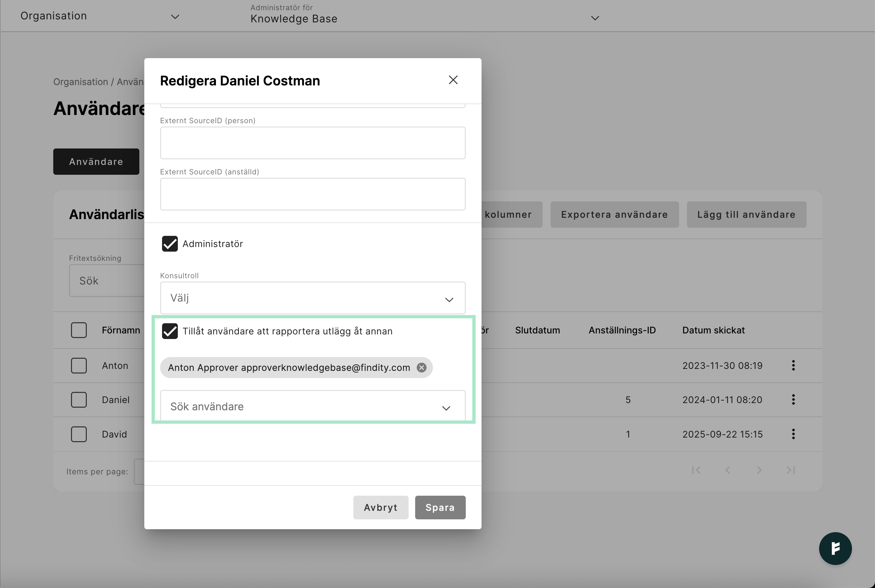Click Lägg till användare button
Screen dimensions: 875x588
[x=746, y=215]
